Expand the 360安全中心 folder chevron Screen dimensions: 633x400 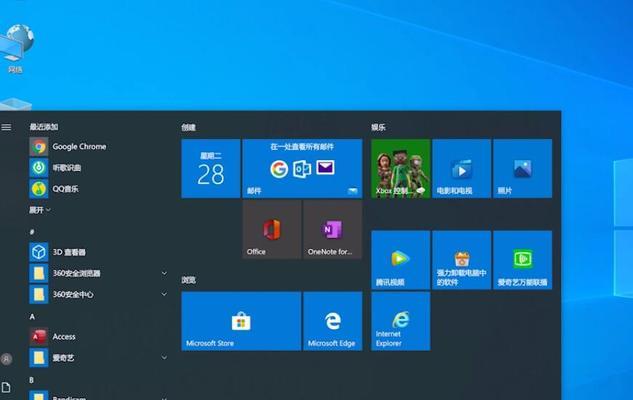164,294
